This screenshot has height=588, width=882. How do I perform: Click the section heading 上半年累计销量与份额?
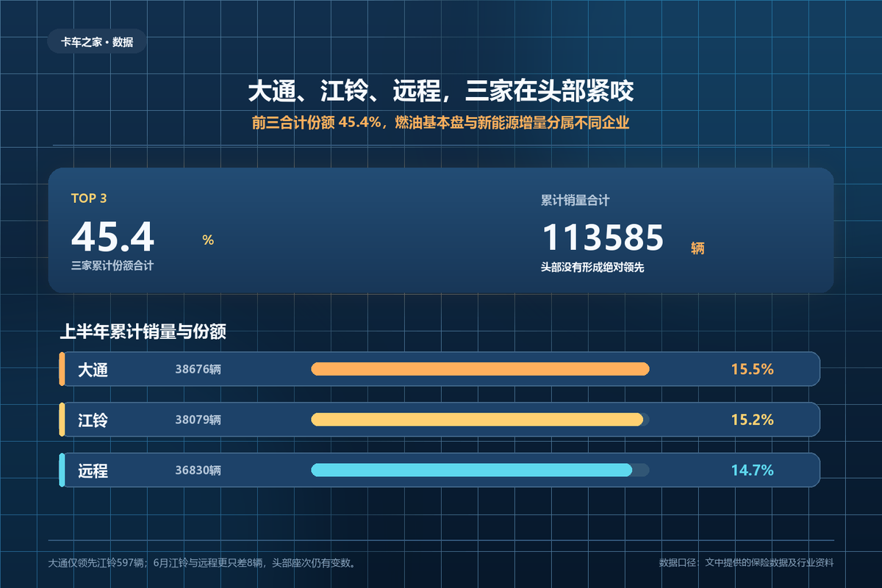[x=143, y=332]
